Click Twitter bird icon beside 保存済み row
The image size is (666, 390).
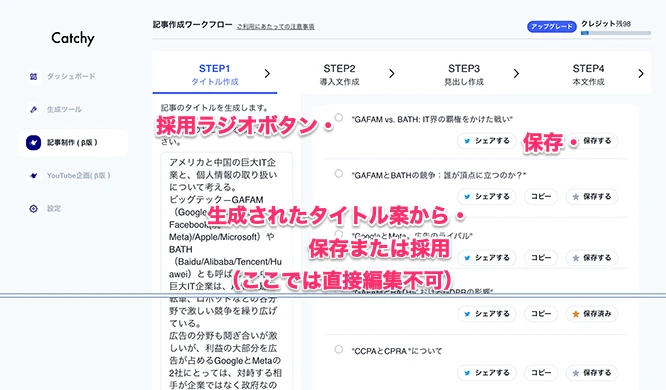point(467,314)
